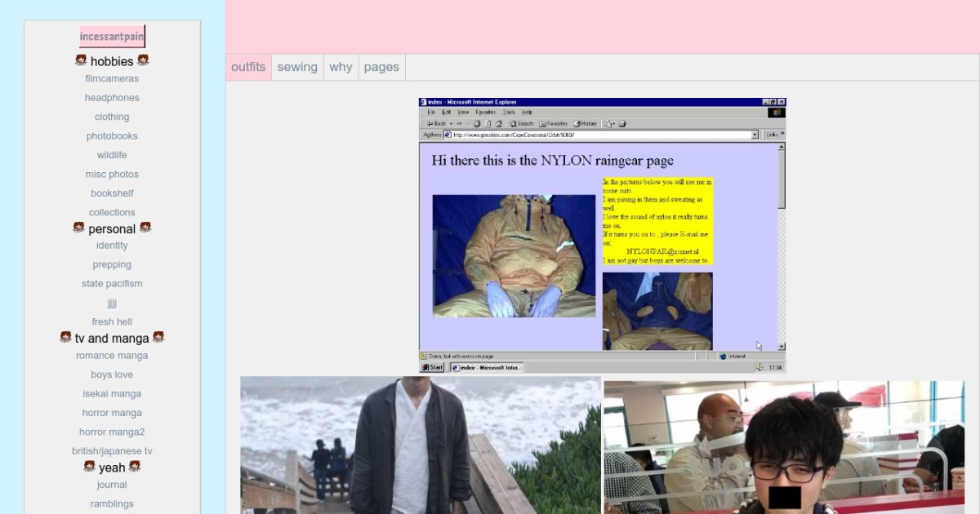
Task: Switch to the outfits tab
Action: (x=248, y=67)
